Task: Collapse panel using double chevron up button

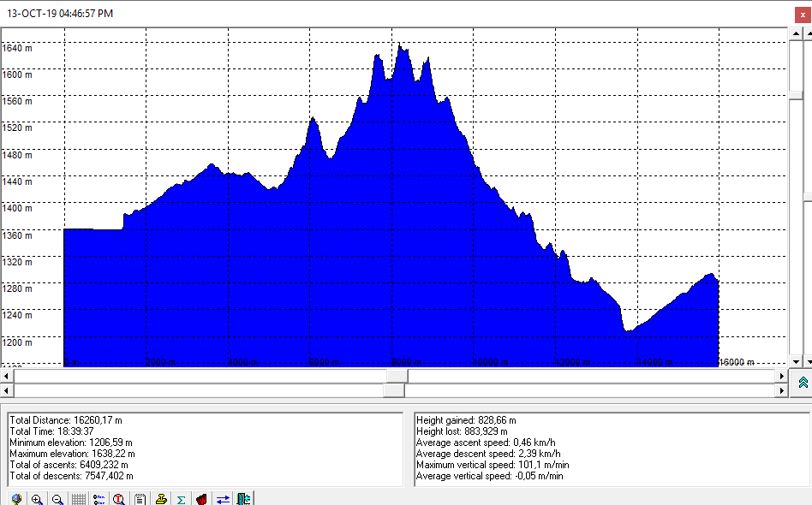Action: (803, 383)
